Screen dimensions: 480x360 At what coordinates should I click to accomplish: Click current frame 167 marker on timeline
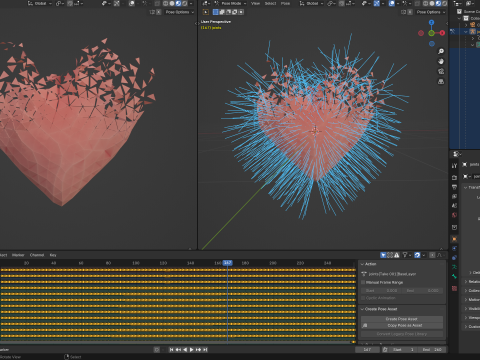228,263
